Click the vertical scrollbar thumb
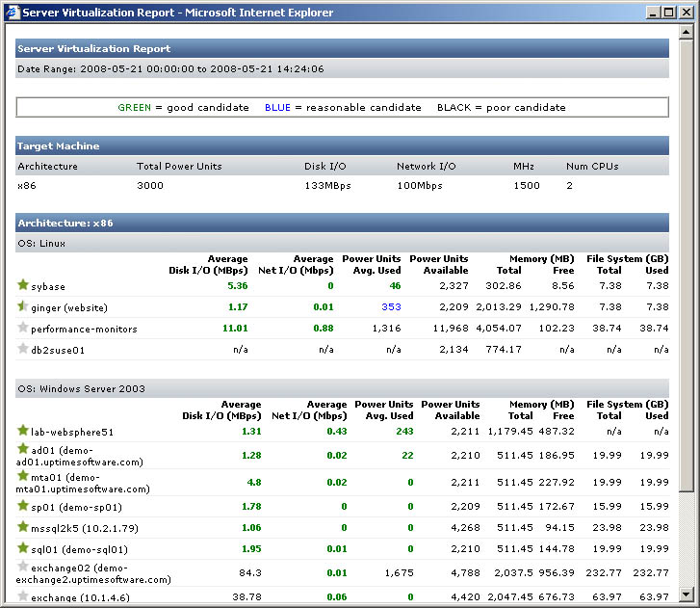700x608 pixels. point(686,265)
